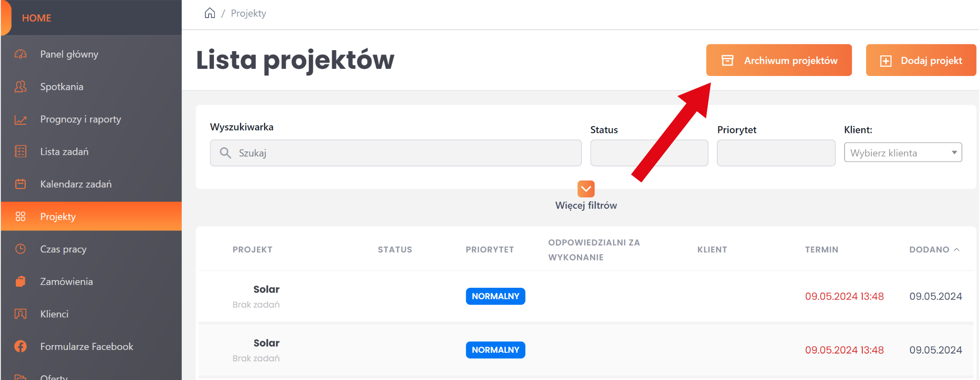
Task: Open the Priorytet filter field
Action: [x=776, y=153]
